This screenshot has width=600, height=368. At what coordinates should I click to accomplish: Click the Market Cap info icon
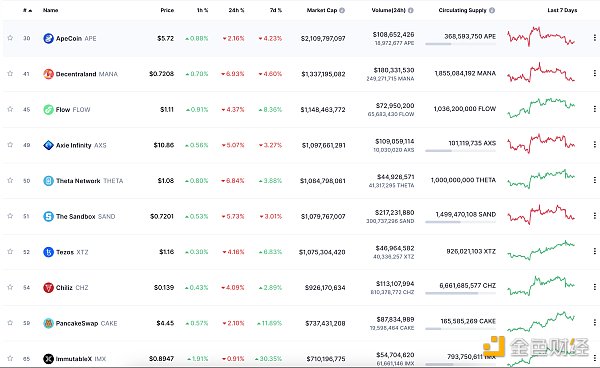click(x=342, y=10)
